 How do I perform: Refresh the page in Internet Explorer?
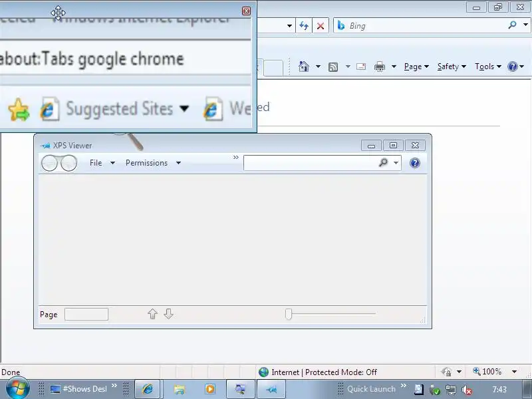coord(304,26)
